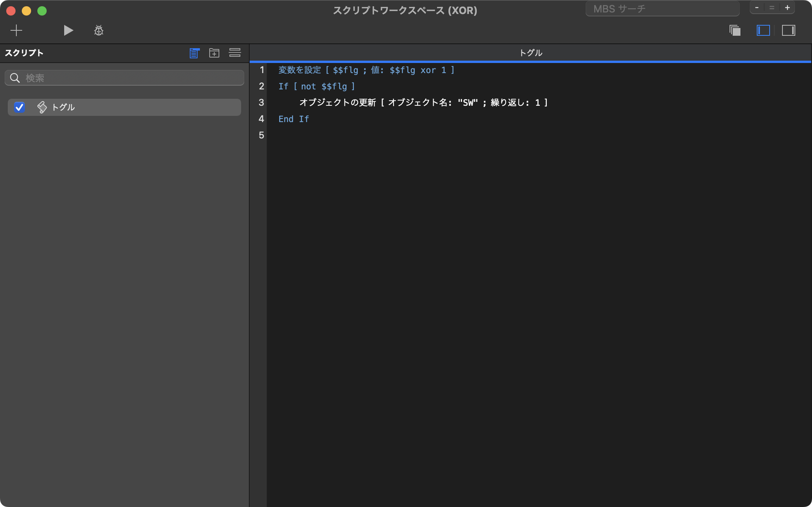This screenshot has height=507, width=812.
Task: Click the new script document icon
Action: (x=194, y=53)
